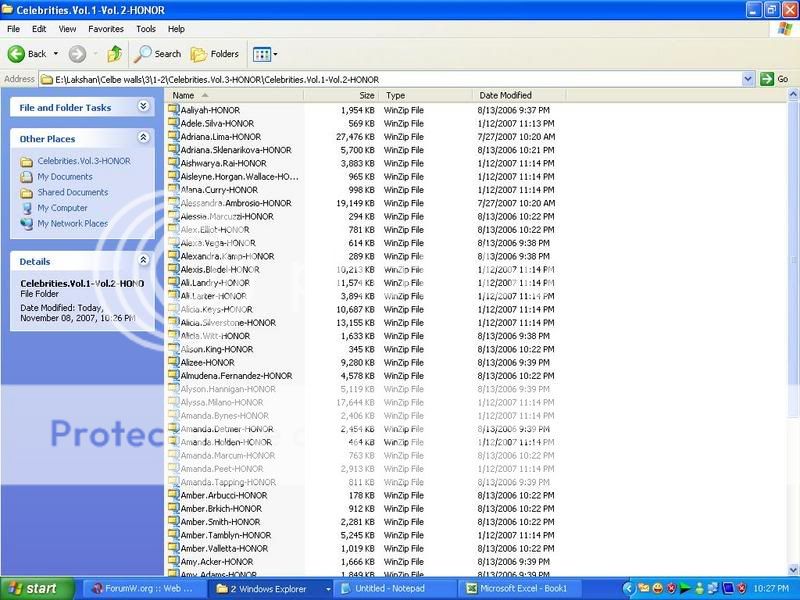This screenshot has height=600, width=800.
Task: Expand the address bar dropdown
Action: click(747, 79)
